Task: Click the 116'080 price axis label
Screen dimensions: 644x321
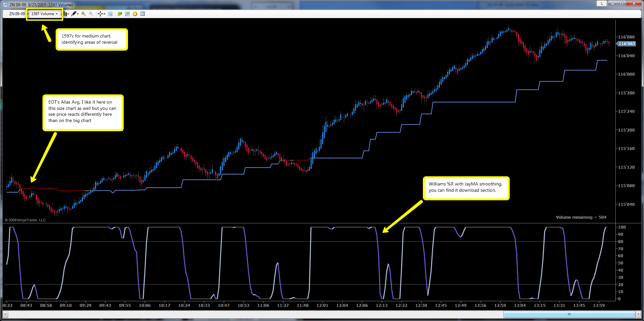Action: (x=626, y=37)
